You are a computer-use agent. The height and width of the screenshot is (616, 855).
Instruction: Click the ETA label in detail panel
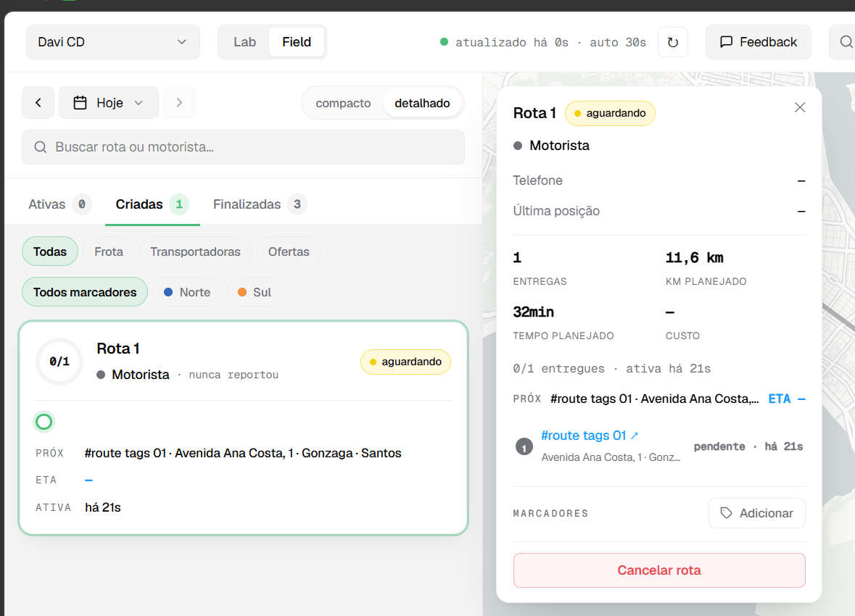[x=779, y=399]
